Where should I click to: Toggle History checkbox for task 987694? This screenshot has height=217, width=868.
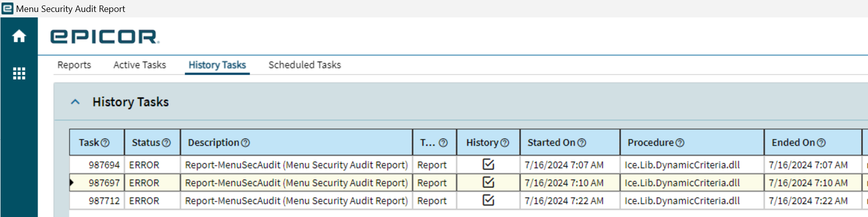click(489, 164)
